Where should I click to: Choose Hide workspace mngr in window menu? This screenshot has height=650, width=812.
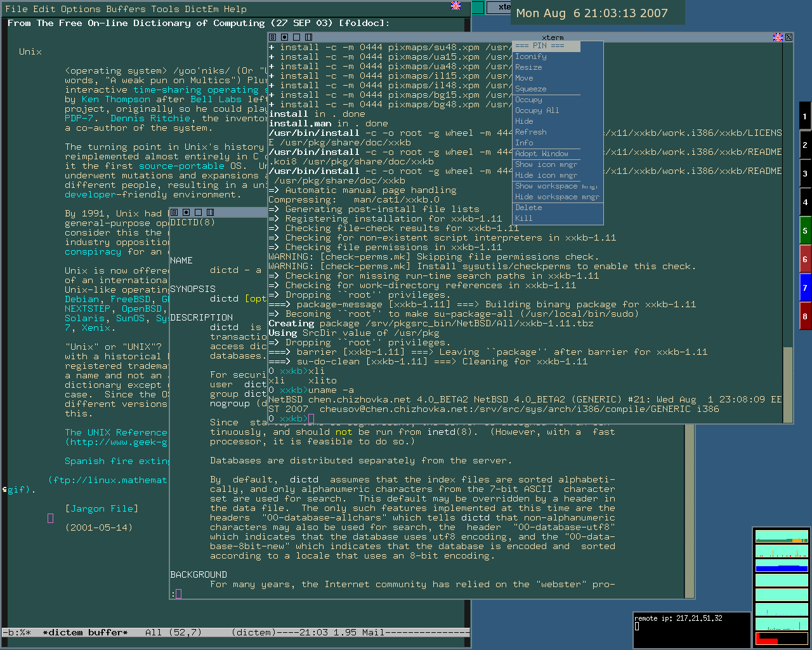[x=556, y=197]
